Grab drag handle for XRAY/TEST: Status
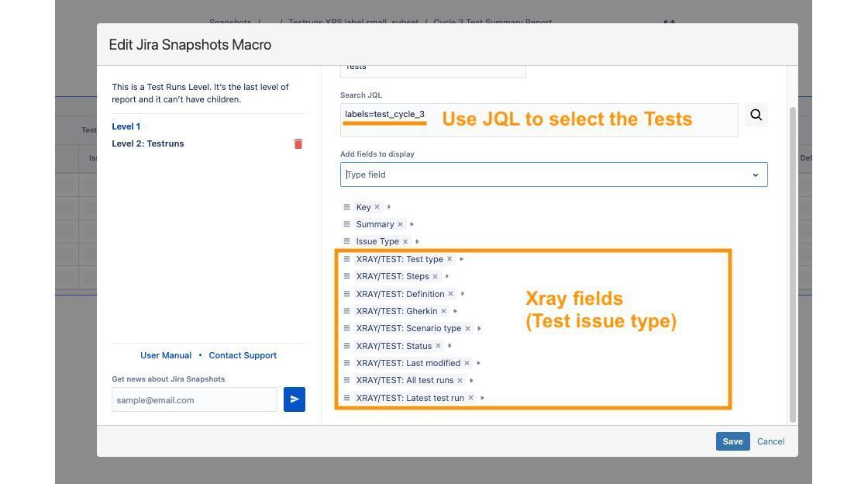Viewport: 868px width, 484px height. pyautogui.click(x=346, y=346)
